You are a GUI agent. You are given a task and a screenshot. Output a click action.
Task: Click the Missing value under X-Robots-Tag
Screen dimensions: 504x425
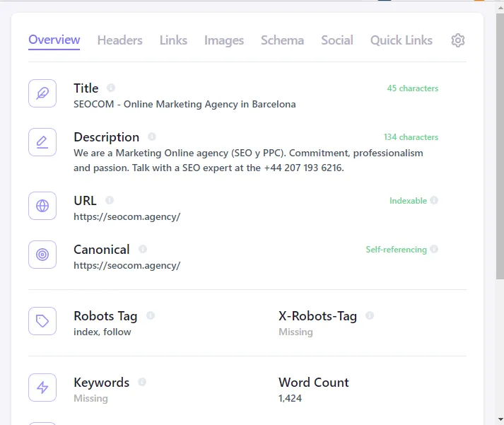295,332
